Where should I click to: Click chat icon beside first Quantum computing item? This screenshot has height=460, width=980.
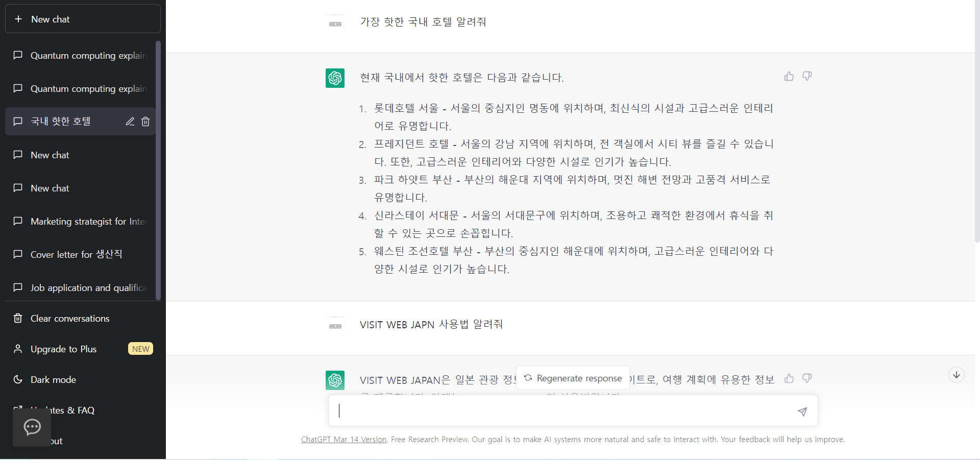pos(18,55)
